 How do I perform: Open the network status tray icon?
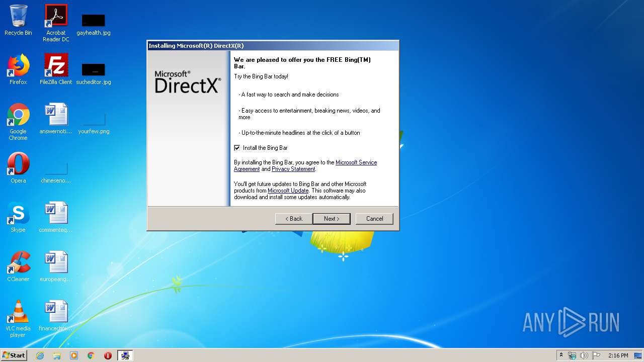pos(572,355)
